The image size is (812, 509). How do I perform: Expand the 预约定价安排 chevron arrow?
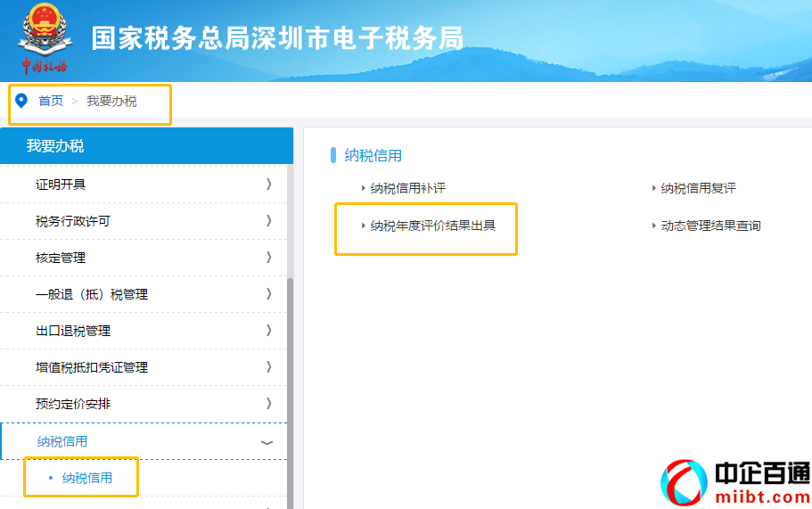[269, 404]
